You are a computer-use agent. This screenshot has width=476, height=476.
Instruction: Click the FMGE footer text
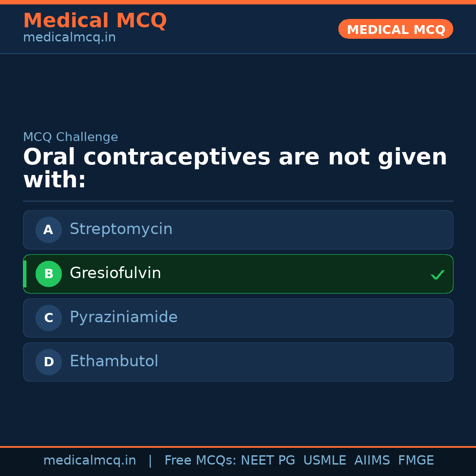coord(416,461)
